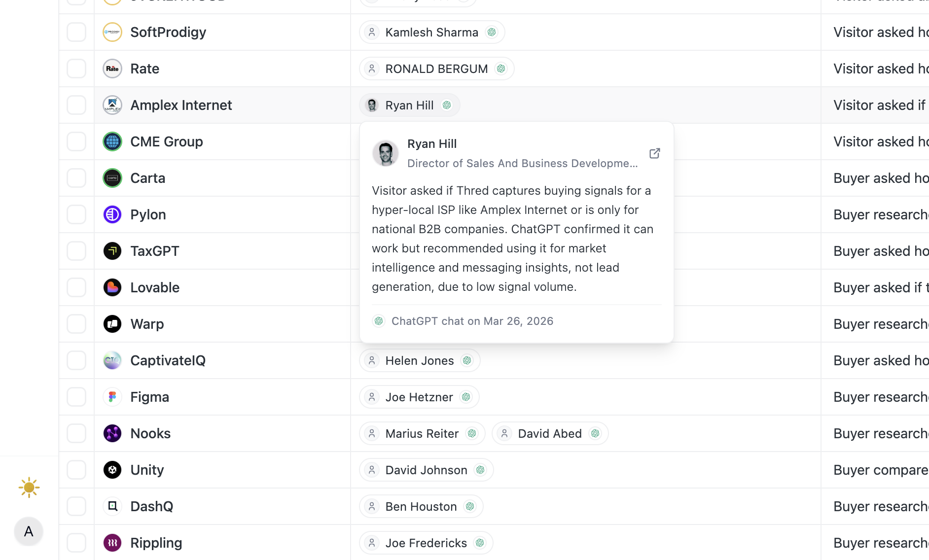Select the Unity row checkbox
The width and height of the screenshot is (929, 560).
[76, 470]
